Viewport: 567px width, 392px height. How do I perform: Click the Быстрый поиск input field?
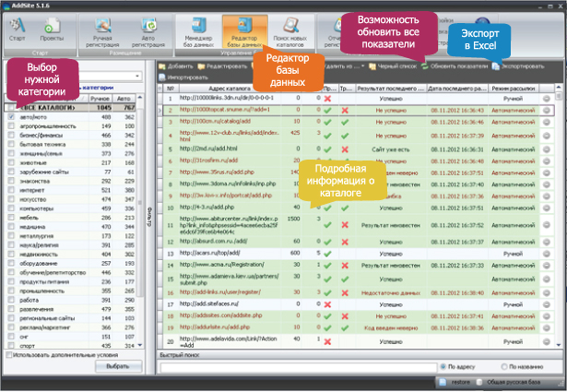[299, 367]
